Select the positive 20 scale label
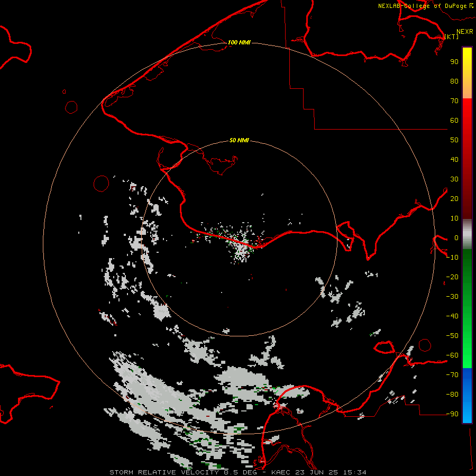The height and width of the screenshot is (476, 476). coord(454,198)
